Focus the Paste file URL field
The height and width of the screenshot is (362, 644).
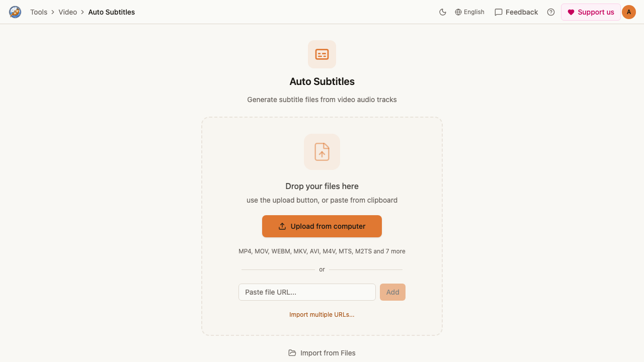(x=307, y=292)
